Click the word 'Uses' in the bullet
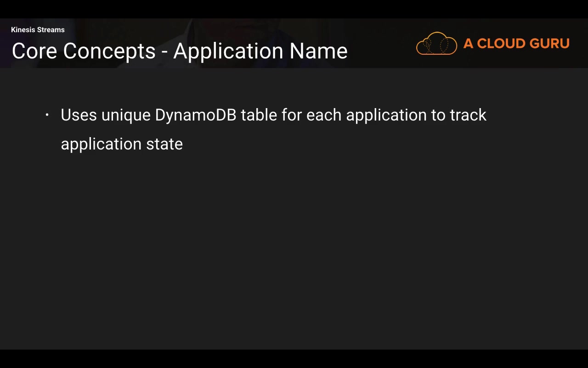 79,115
